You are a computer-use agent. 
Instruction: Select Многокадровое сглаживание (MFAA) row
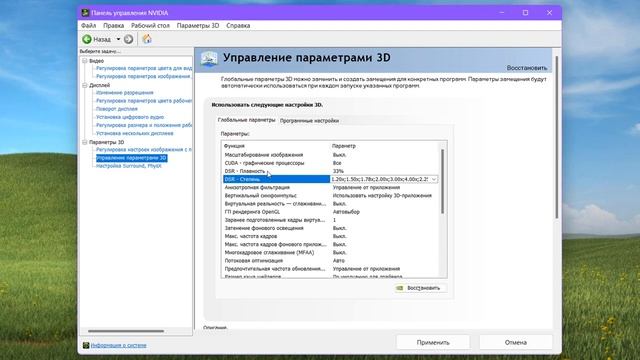(x=331, y=253)
